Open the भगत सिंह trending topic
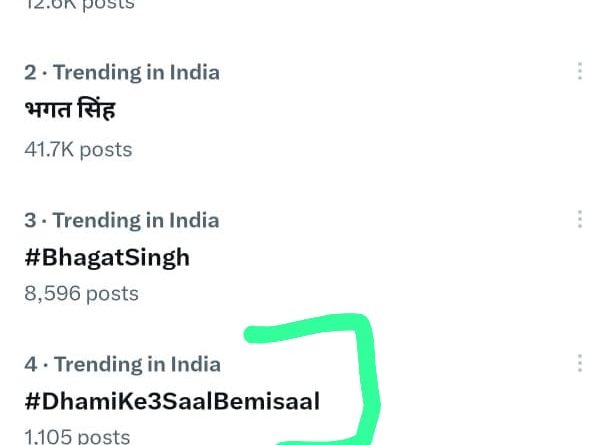Image resolution: width=610 pixels, height=445 pixels. 70,110
